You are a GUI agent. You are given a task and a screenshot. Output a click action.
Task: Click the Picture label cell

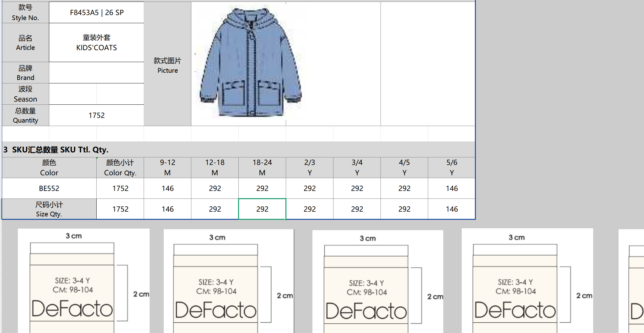point(168,65)
